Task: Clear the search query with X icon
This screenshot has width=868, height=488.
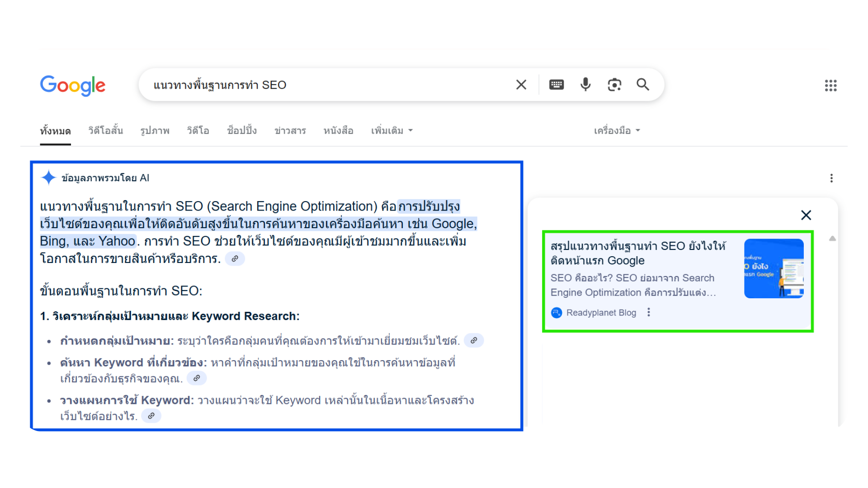Action: (x=521, y=84)
